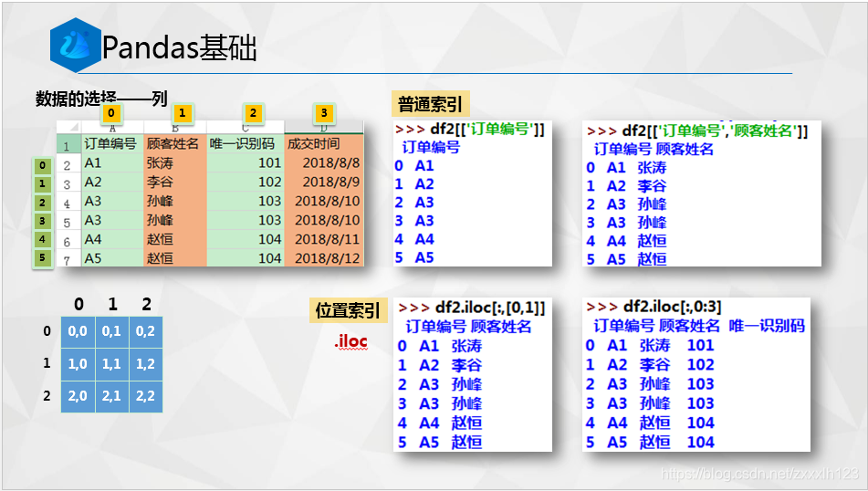Select the 成交时间 header cell
The image size is (868, 491).
click(x=324, y=144)
